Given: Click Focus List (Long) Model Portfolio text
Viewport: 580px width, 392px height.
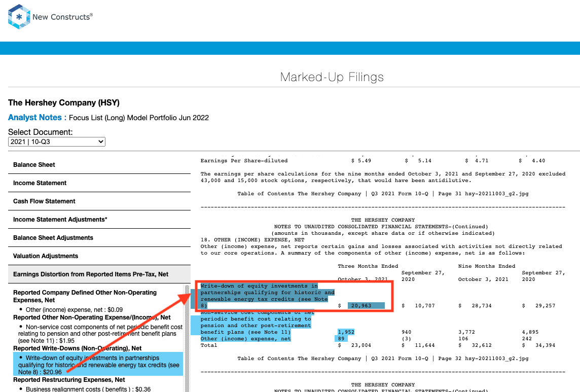Looking at the screenshot, I should click(139, 118).
